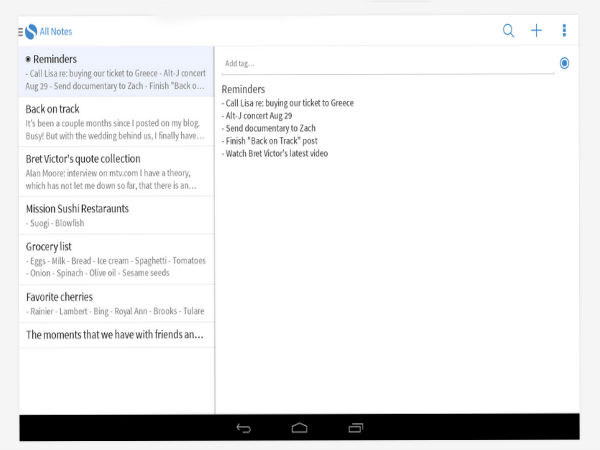Open the three-dot overflow menu
Screen dimensions: 600x450
click(x=564, y=31)
